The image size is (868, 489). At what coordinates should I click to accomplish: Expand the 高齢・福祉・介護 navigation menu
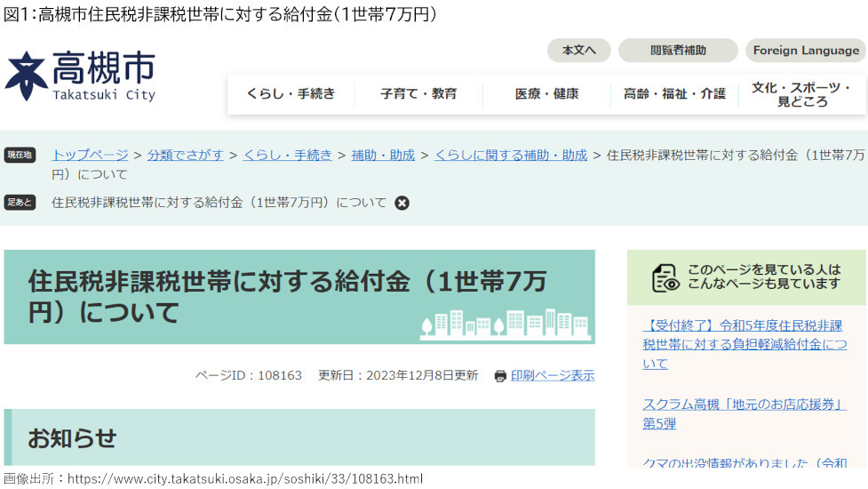tap(674, 94)
